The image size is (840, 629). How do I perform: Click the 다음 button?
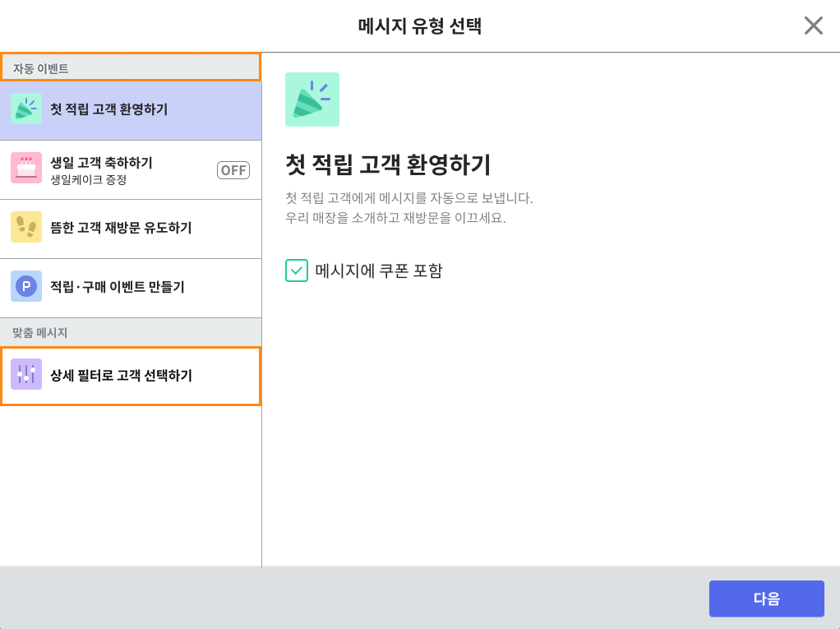click(767, 599)
